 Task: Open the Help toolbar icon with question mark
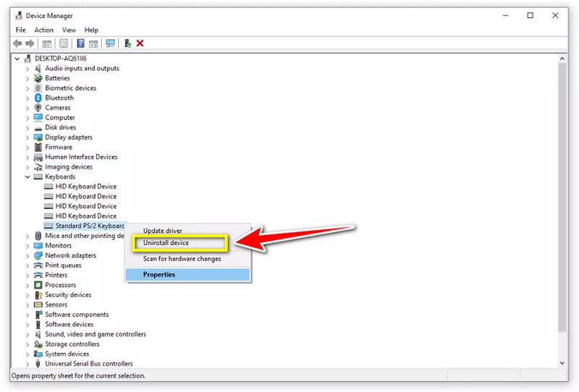pos(80,43)
